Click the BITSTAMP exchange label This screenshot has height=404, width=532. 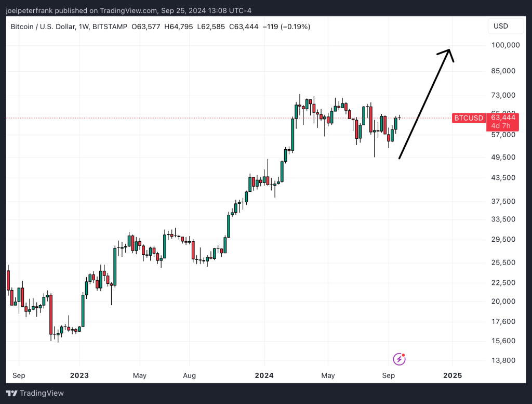pyautogui.click(x=110, y=27)
